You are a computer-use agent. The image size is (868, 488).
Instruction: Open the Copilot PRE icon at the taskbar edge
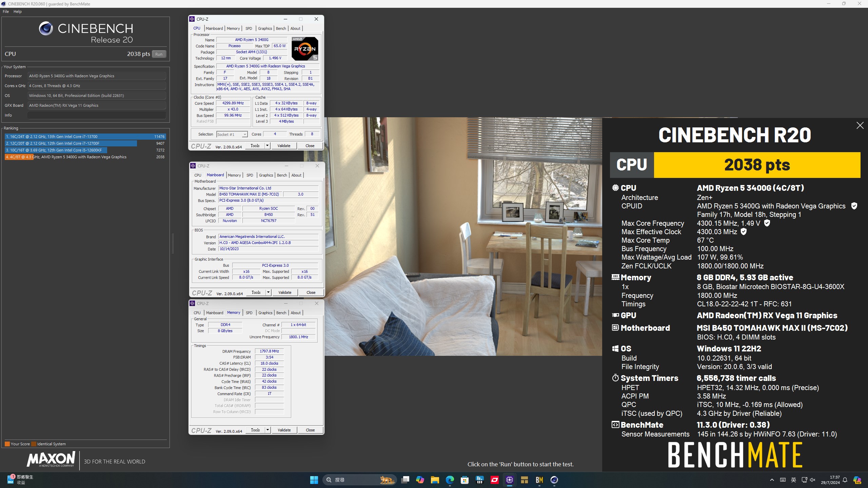(857, 480)
